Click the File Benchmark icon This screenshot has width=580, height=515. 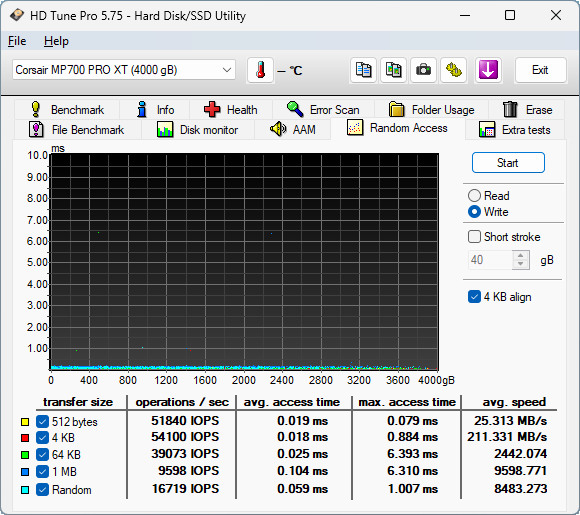coord(36,129)
